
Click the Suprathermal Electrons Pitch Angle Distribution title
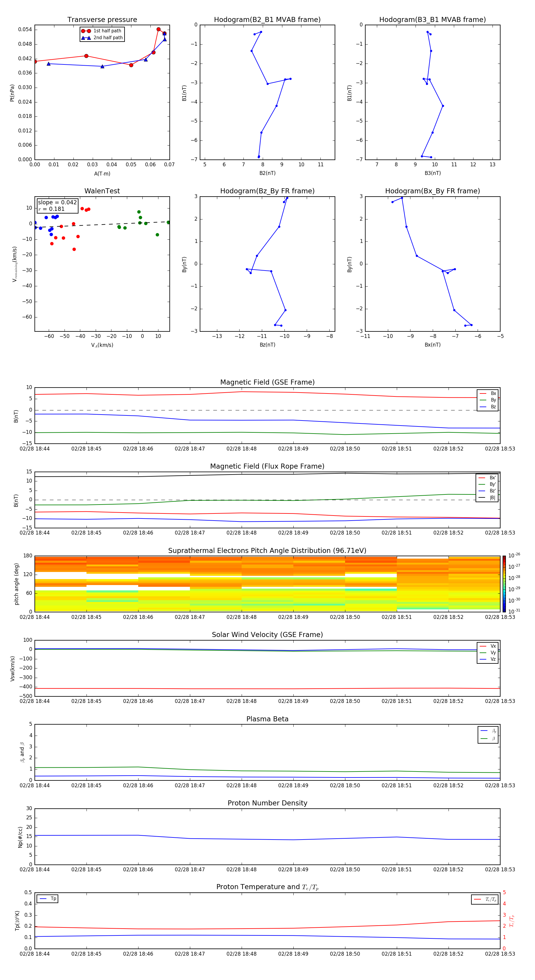click(x=267, y=551)
